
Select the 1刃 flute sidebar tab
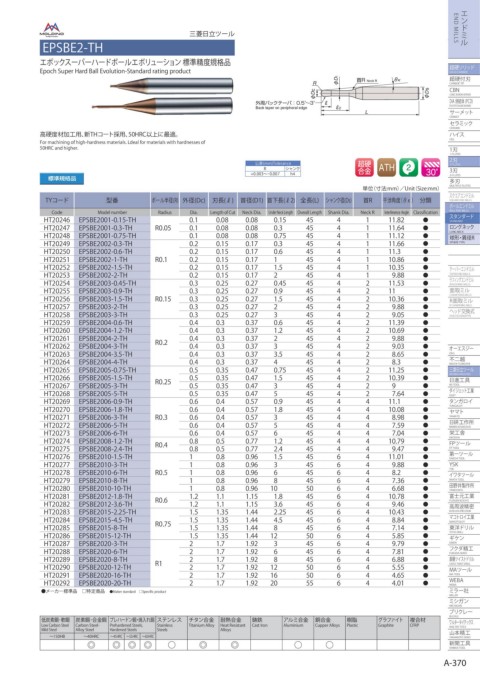click(x=464, y=150)
